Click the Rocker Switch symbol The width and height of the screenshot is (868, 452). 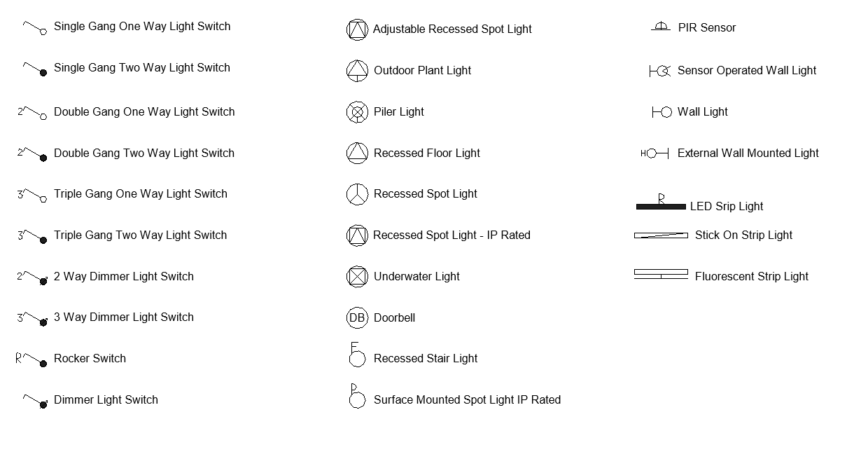click(x=32, y=359)
